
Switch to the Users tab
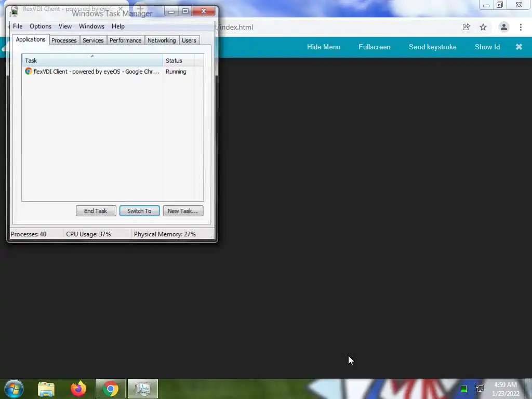(189, 41)
